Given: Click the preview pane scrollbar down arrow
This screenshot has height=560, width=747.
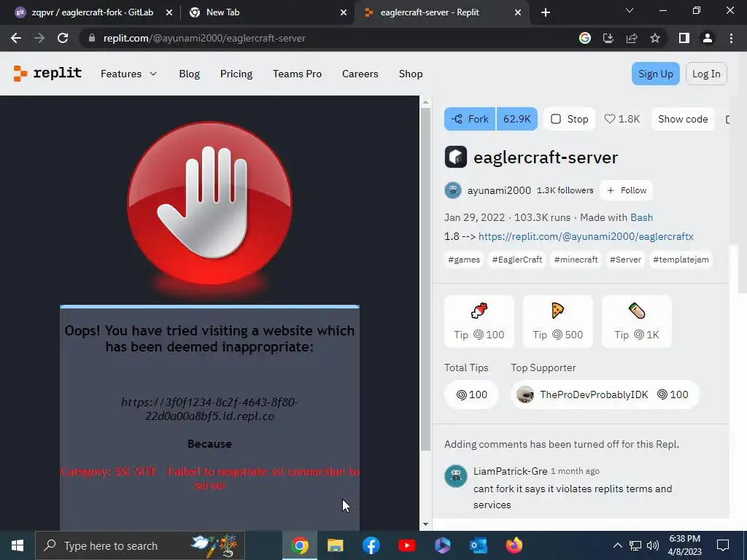Looking at the screenshot, I should tap(425, 525).
